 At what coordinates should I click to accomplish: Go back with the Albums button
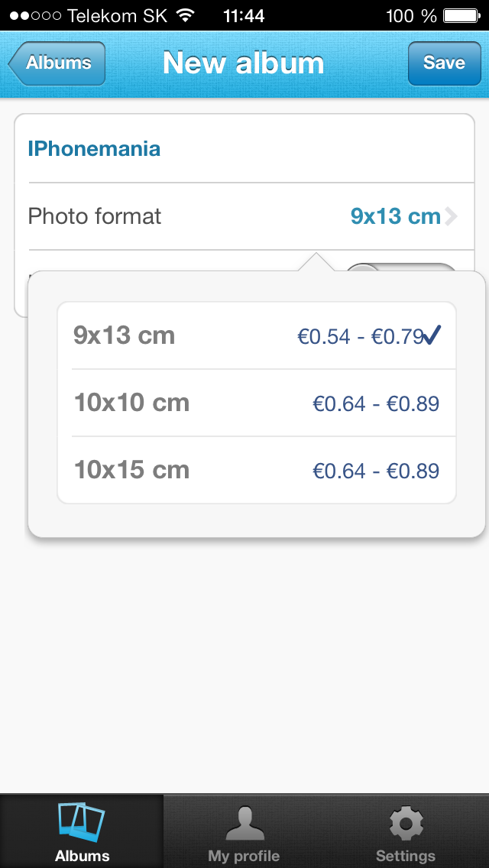tap(58, 63)
